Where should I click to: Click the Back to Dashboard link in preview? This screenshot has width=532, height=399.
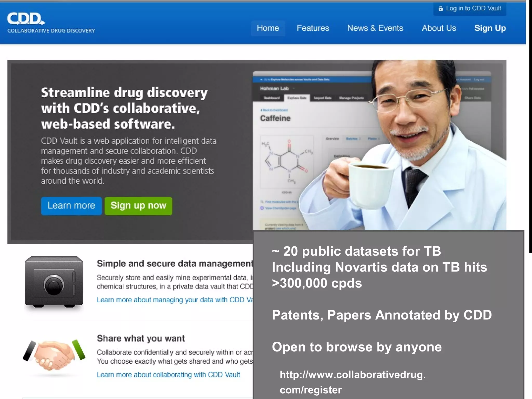click(x=274, y=110)
